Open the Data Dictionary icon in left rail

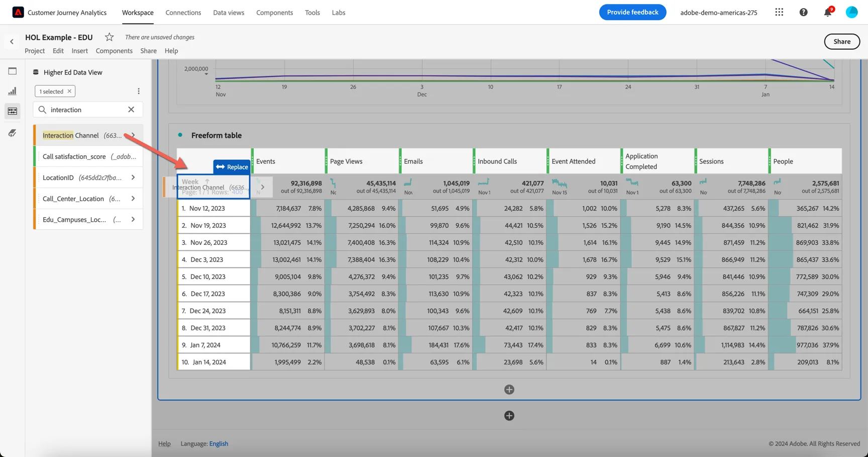[13, 133]
